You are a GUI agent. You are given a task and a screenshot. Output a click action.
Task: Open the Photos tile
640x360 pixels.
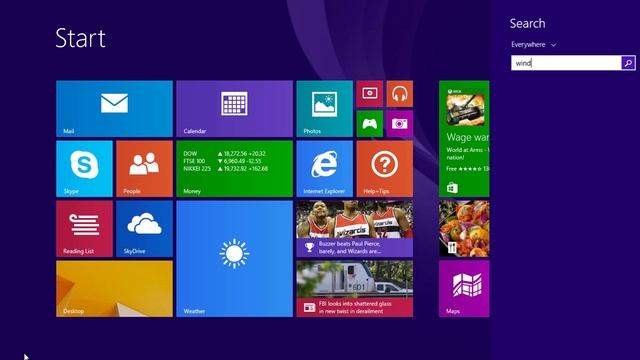pyautogui.click(x=324, y=109)
